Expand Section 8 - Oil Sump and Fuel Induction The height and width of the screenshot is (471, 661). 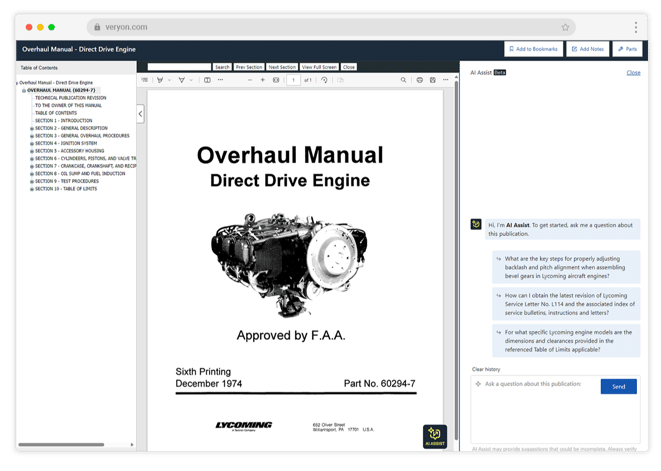[32, 174]
